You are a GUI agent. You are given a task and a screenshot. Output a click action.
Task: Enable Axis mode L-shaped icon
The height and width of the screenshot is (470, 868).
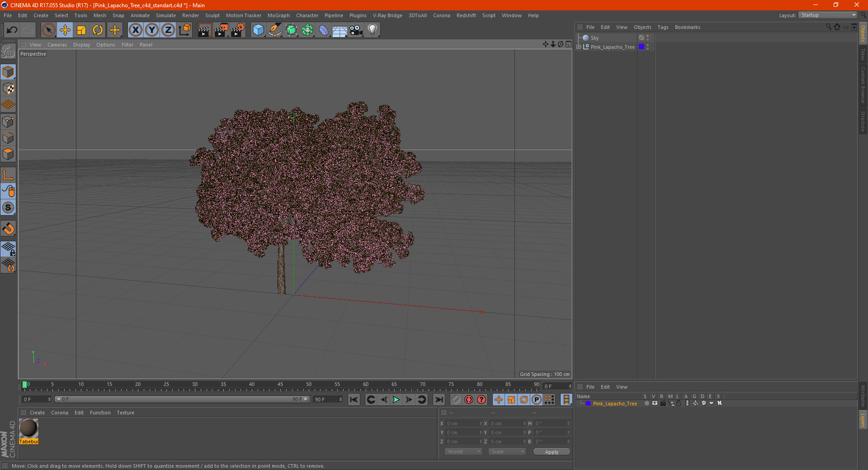tap(8, 175)
